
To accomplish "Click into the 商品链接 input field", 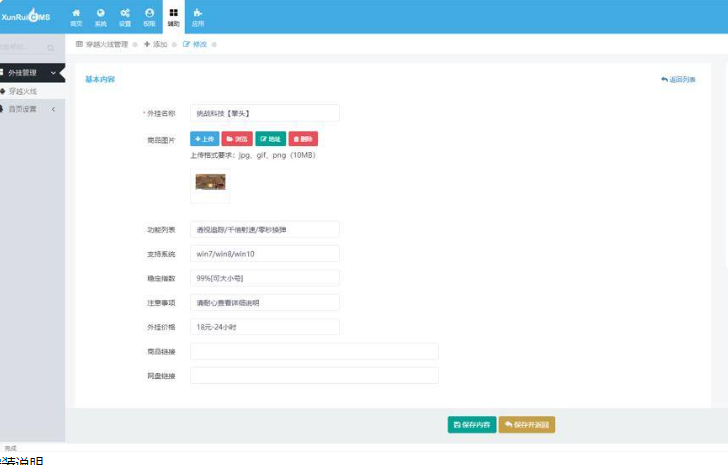I will pyautogui.click(x=314, y=351).
